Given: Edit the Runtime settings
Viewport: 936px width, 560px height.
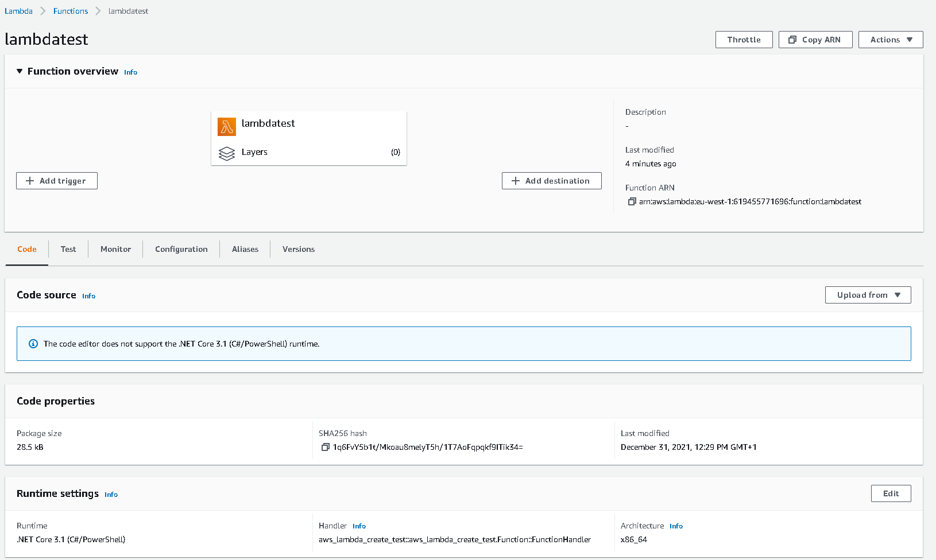Looking at the screenshot, I should 891,493.
